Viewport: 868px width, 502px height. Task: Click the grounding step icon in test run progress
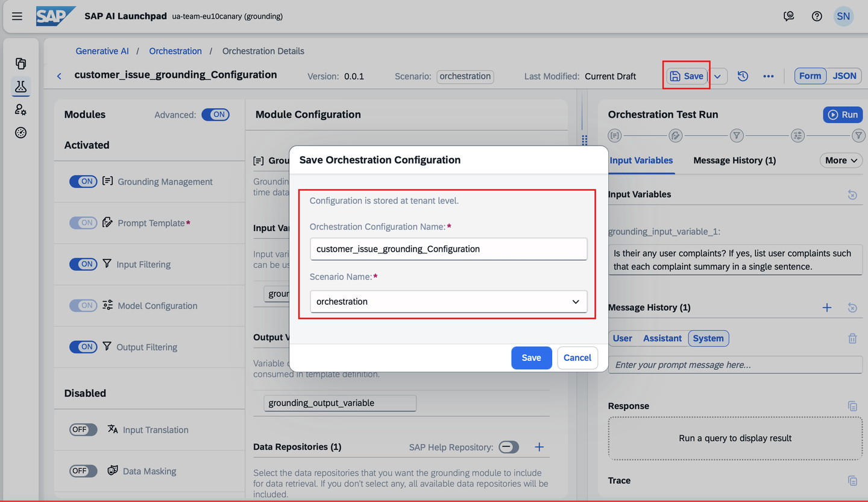click(614, 136)
